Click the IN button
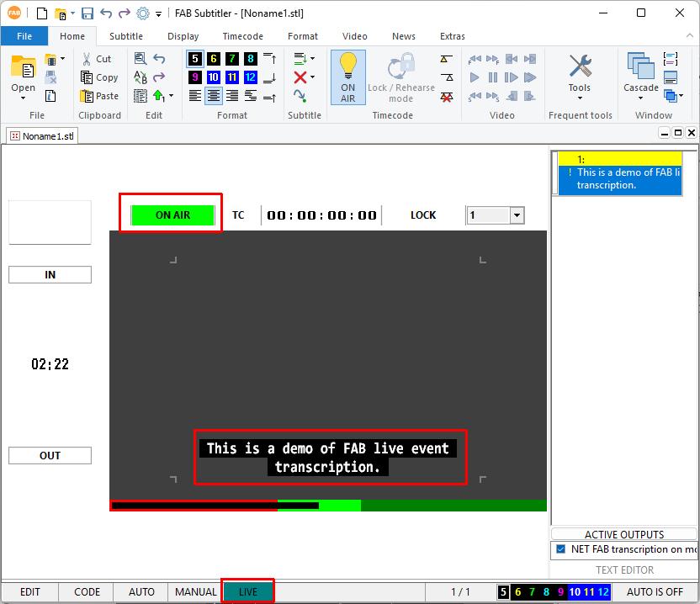This screenshot has height=604, width=700. [50, 274]
